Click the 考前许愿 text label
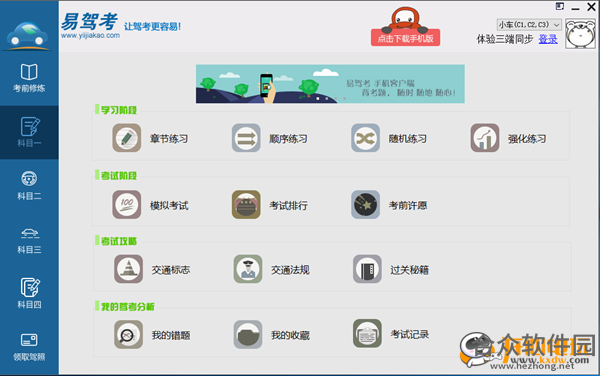The height and width of the screenshot is (376, 600). click(x=408, y=205)
